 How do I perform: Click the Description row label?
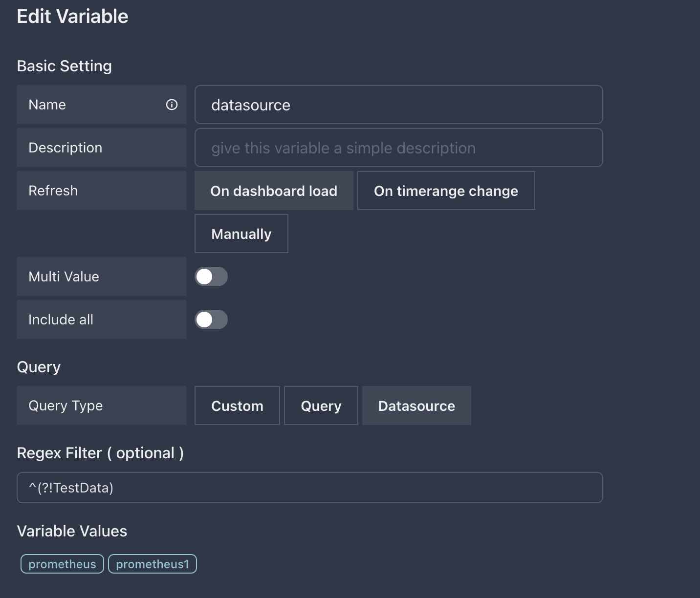pos(102,148)
